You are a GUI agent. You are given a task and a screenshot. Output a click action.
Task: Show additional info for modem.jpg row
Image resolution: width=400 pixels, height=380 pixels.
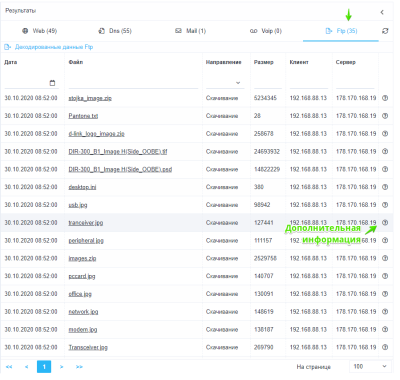(x=385, y=329)
